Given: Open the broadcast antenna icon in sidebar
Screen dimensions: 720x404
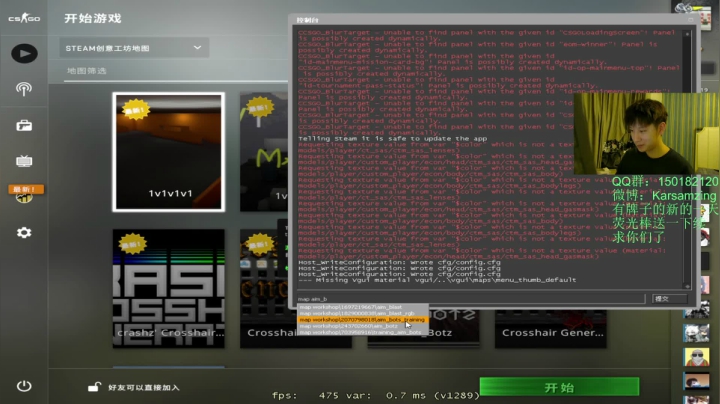Looking at the screenshot, I should coord(24,89).
